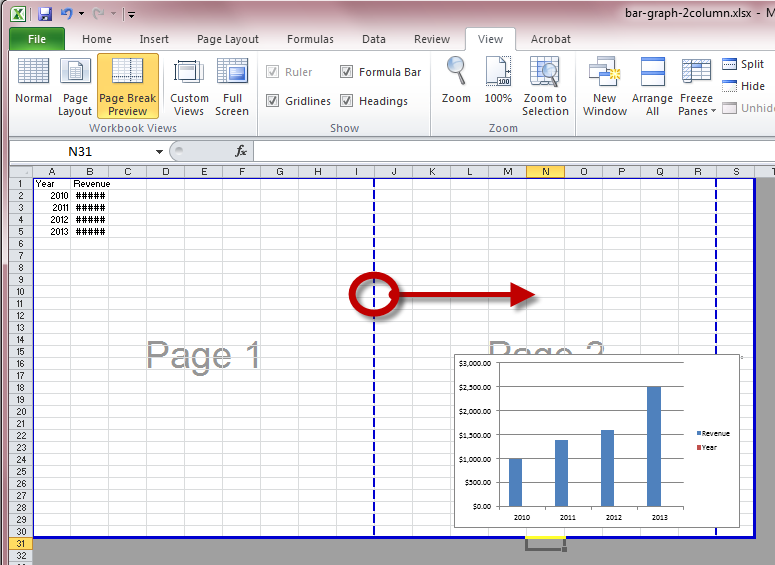Undo the last action
This screenshot has height=565, width=775.
[x=67, y=14]
